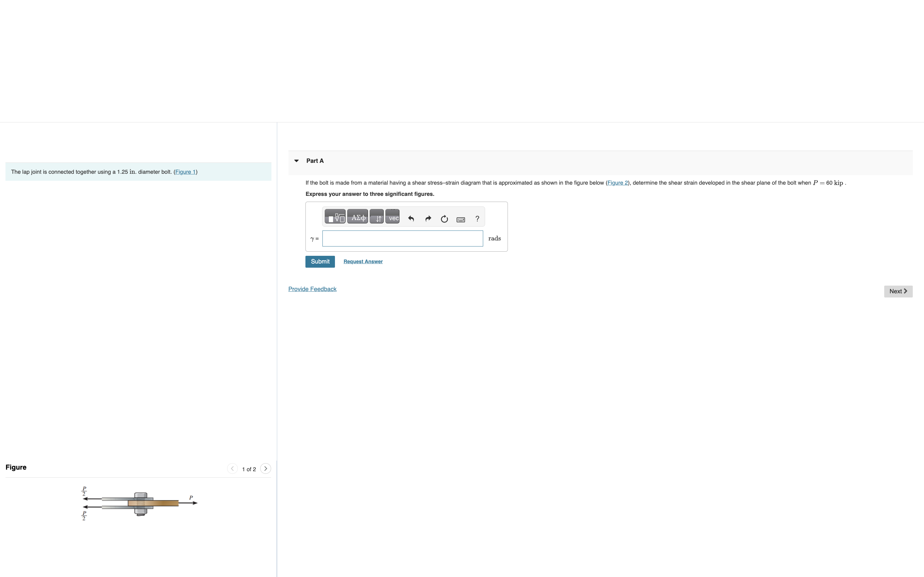Screen dimensions: 924x577
Task: Open the Figure 2 link
Action: tap(617, 183)
